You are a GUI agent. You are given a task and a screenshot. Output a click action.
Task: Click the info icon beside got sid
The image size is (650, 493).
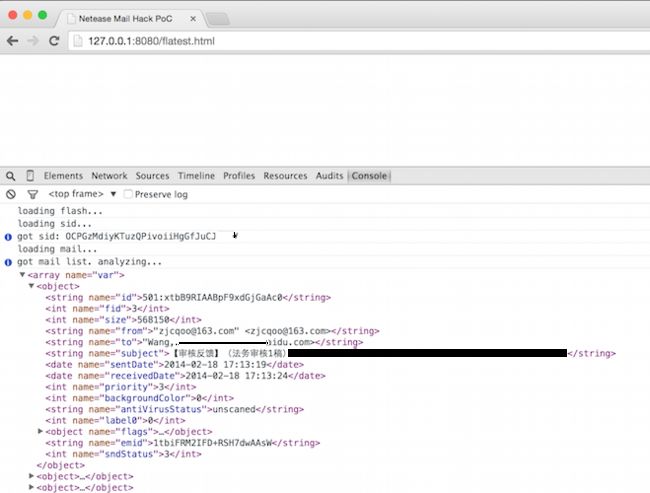8,237
